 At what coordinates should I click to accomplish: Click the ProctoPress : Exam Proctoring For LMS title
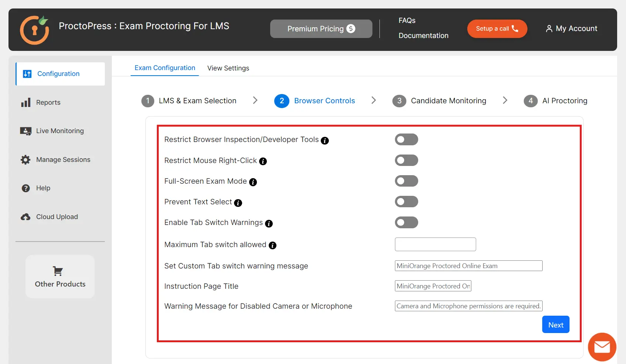[x=144, y=26]
